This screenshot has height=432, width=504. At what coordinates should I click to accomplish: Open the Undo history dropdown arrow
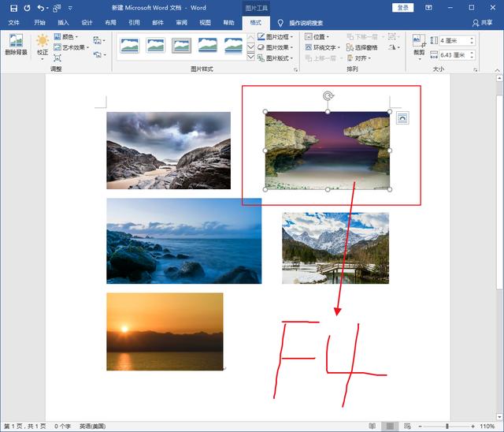click(x=47, y=8)
